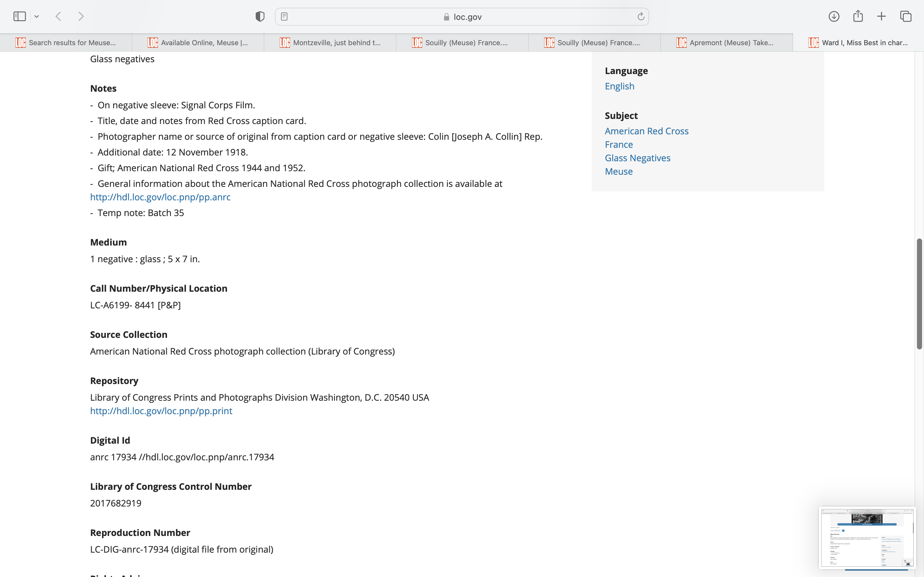The width and height of the screenshot is (924, 577).
Task: Select the "Apremont (Meuse) Take..." tab
Action: coord(727,43)
